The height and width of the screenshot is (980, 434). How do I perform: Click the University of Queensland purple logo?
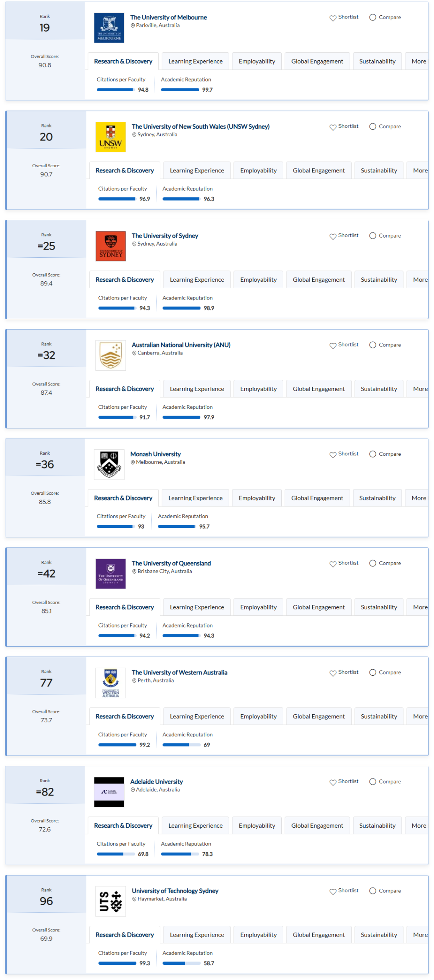pyautogui.click(x=111, y=574)
